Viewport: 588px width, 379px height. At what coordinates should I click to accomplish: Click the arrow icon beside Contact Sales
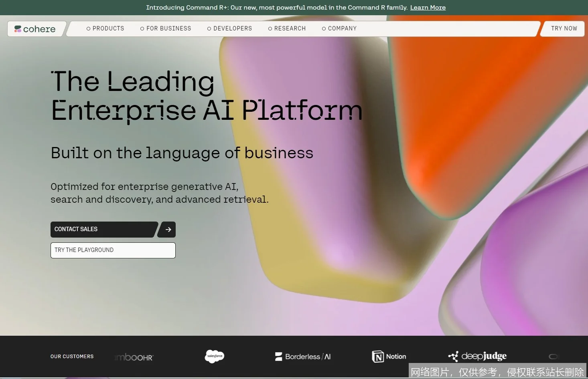click(168, 230)
